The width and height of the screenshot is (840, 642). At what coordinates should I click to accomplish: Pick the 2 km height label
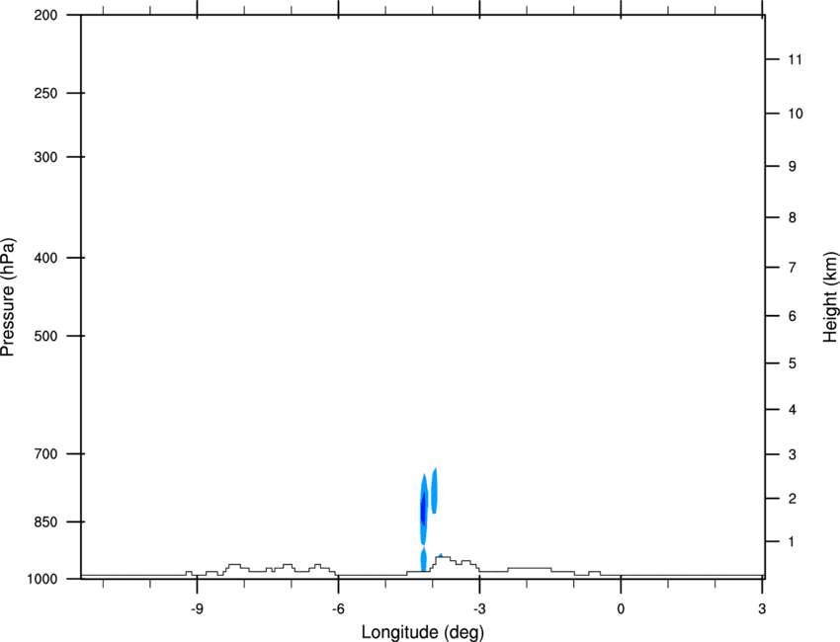(x=793, y=499)
